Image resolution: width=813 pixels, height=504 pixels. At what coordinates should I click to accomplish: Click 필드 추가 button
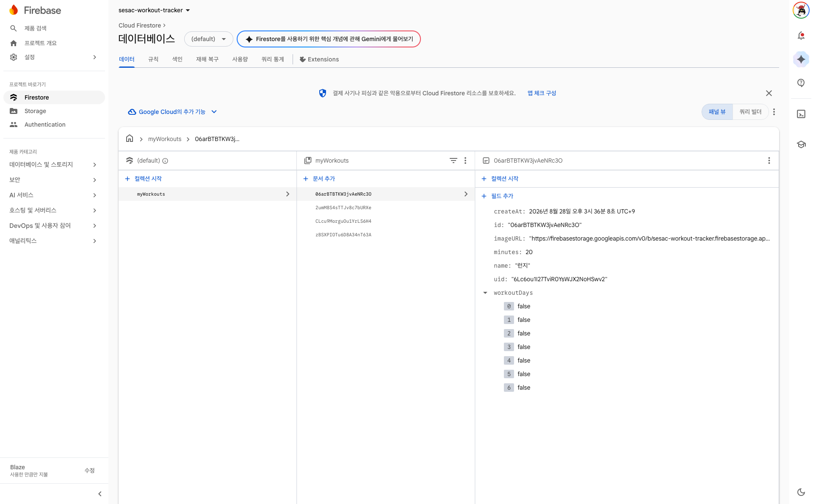497,196
